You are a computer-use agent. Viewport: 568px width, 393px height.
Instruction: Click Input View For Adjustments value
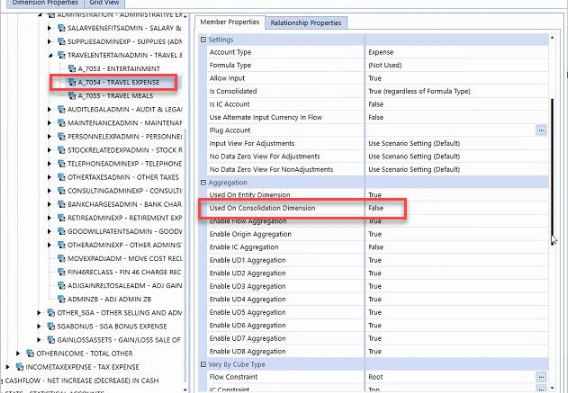414,143
